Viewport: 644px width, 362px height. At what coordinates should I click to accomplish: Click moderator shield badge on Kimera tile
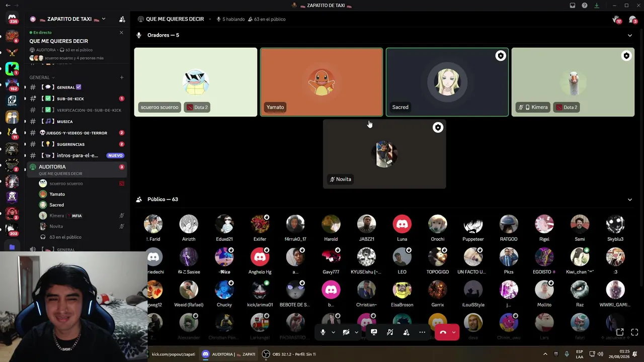click(626, 56)
